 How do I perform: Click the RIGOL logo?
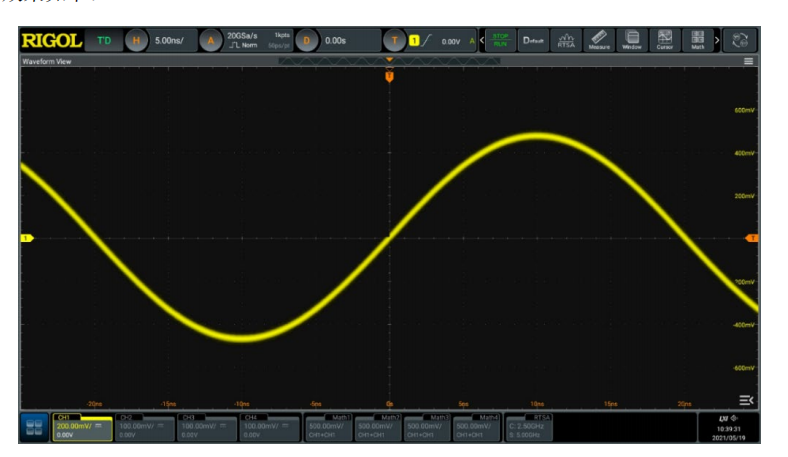tap(51, 41)
